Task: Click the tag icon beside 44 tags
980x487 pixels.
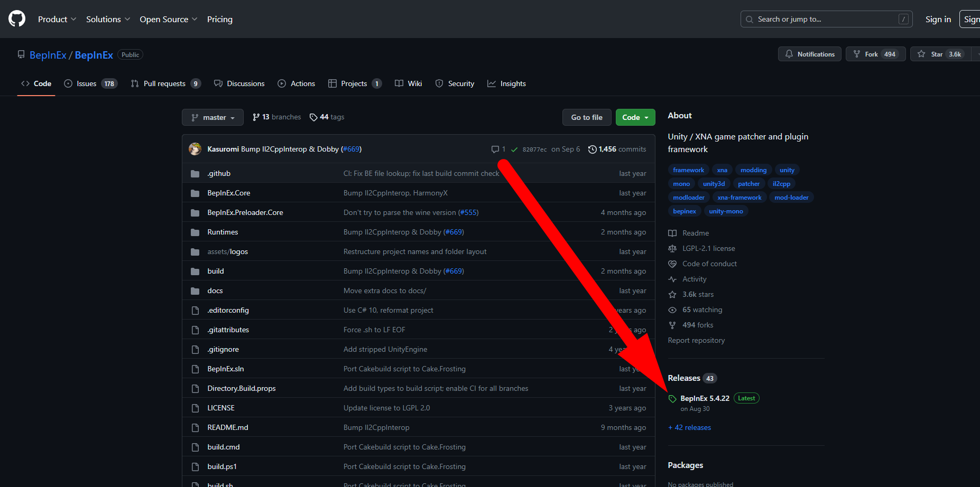Action: coord(313,117)
